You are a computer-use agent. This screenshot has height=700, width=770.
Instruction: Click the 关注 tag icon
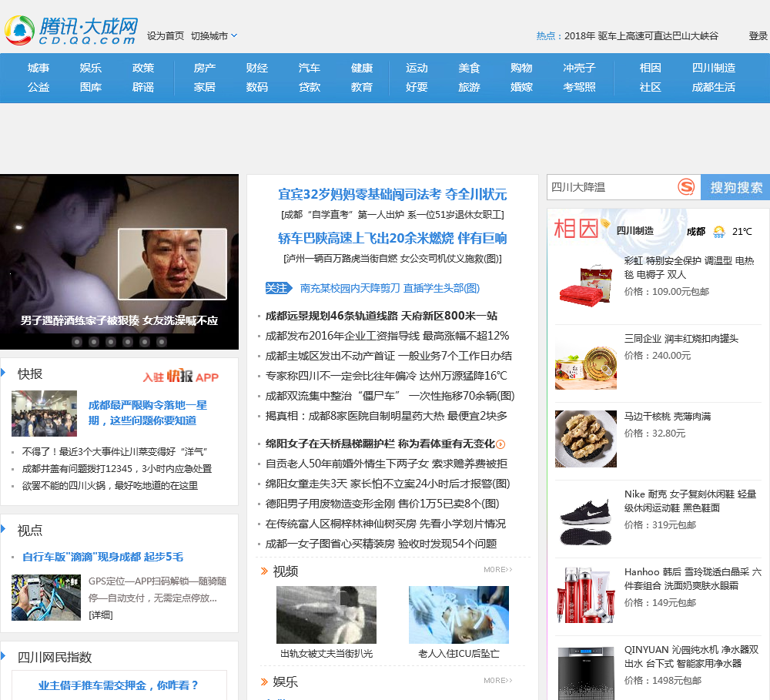(x=279, y=288)
